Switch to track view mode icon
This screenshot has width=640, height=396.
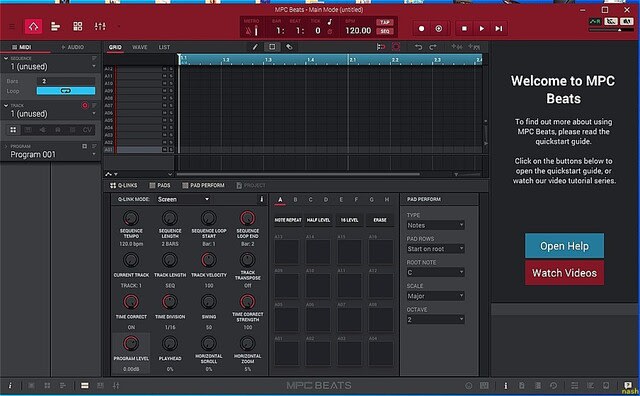[56, 27]
